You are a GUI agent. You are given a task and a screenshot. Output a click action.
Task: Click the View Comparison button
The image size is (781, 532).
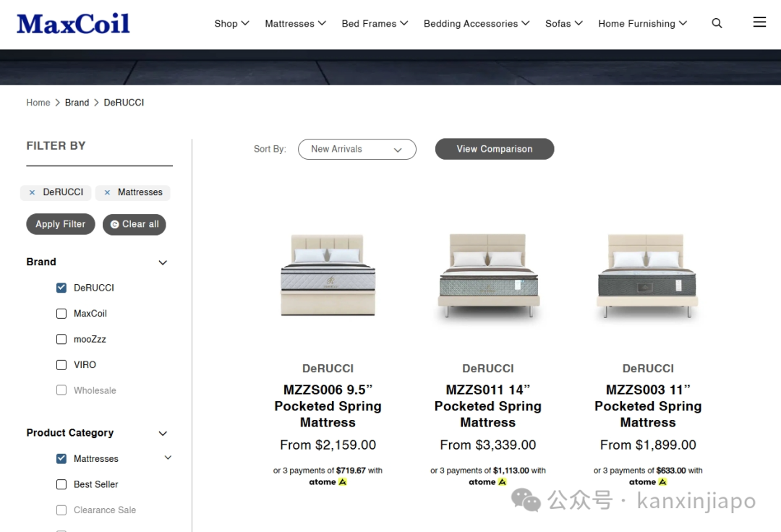point(495,149)
